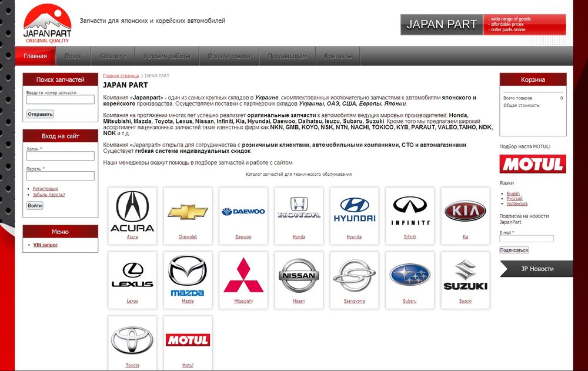The width and height of the screenshot is (588, 371).
Task: Open the Suzuki logo tile
Action: point(465,275)
